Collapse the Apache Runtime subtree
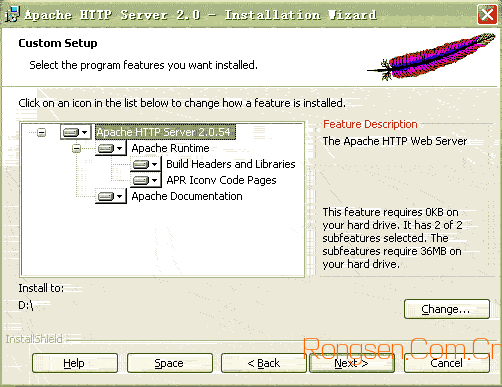The width and height of the screenshot is (502, 387). 76,148
